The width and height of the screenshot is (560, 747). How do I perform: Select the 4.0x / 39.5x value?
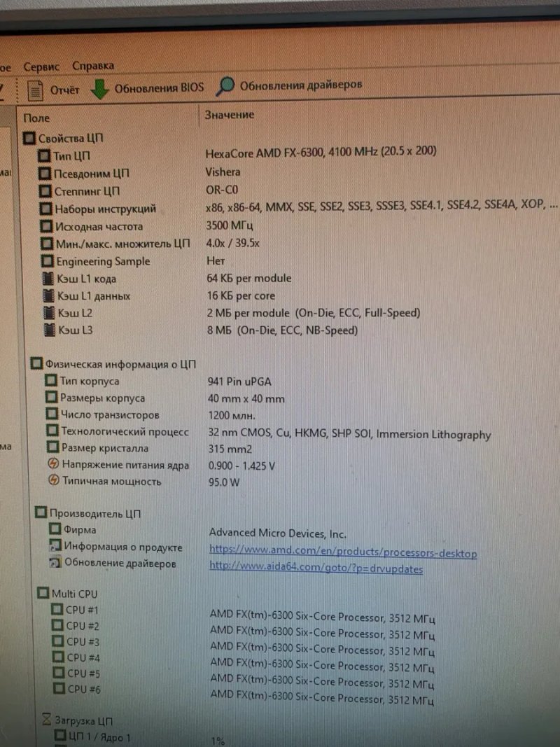pos(233,243)
